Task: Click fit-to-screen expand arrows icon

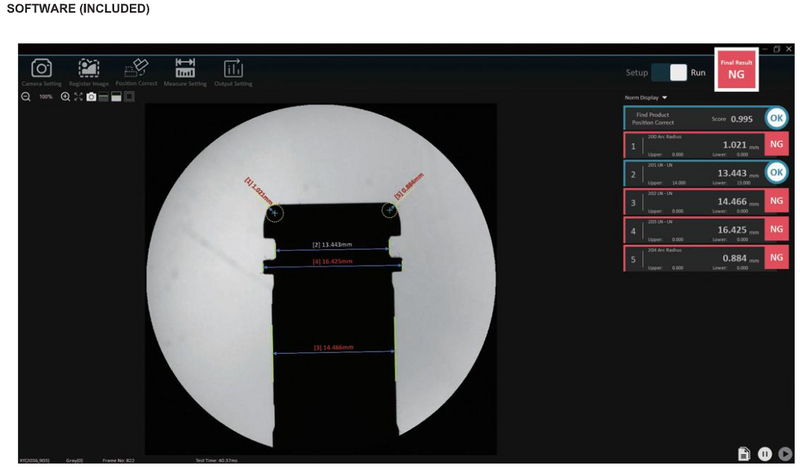Action: click(78, 97)
